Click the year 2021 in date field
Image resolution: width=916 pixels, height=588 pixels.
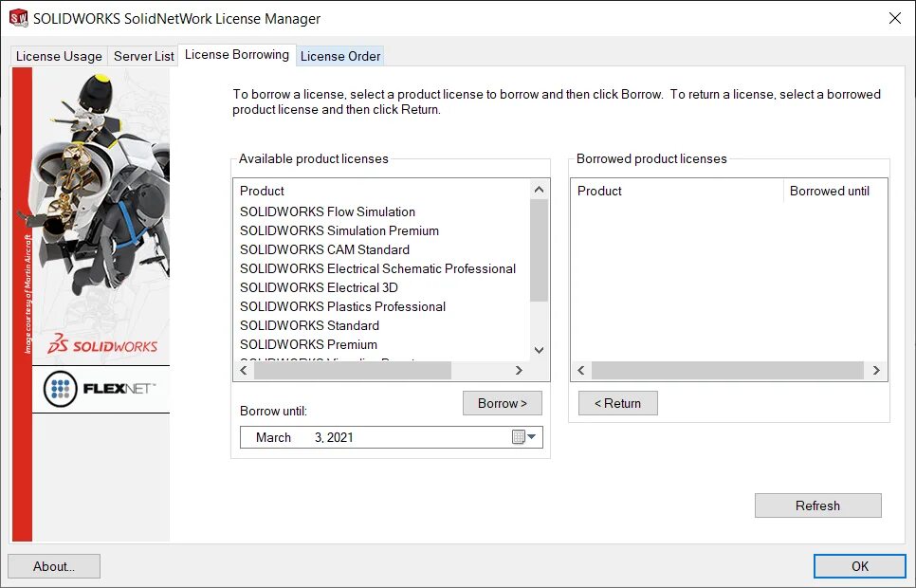340,438
